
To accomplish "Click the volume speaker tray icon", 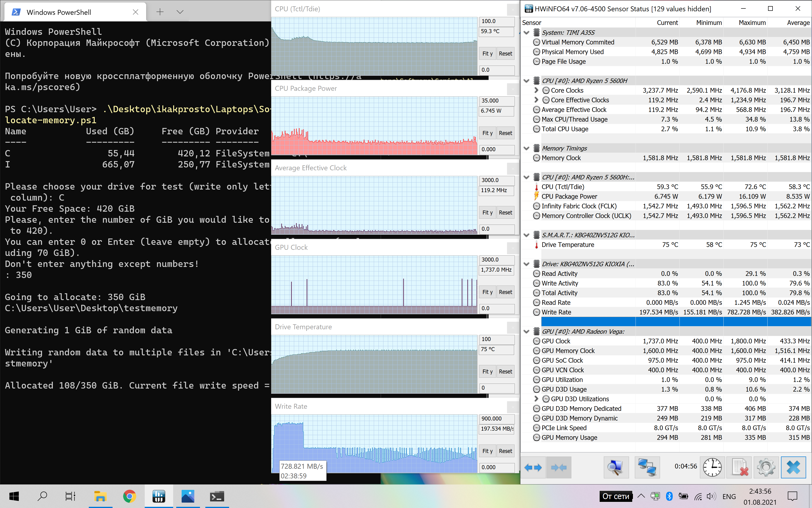I will click(x=711, y=496).
